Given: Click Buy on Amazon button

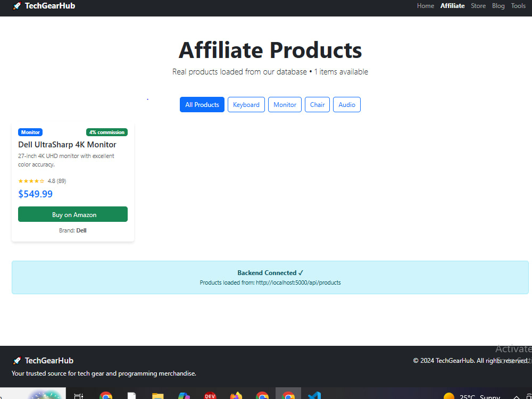Looking at the screenshot, I should click(72, 214).
